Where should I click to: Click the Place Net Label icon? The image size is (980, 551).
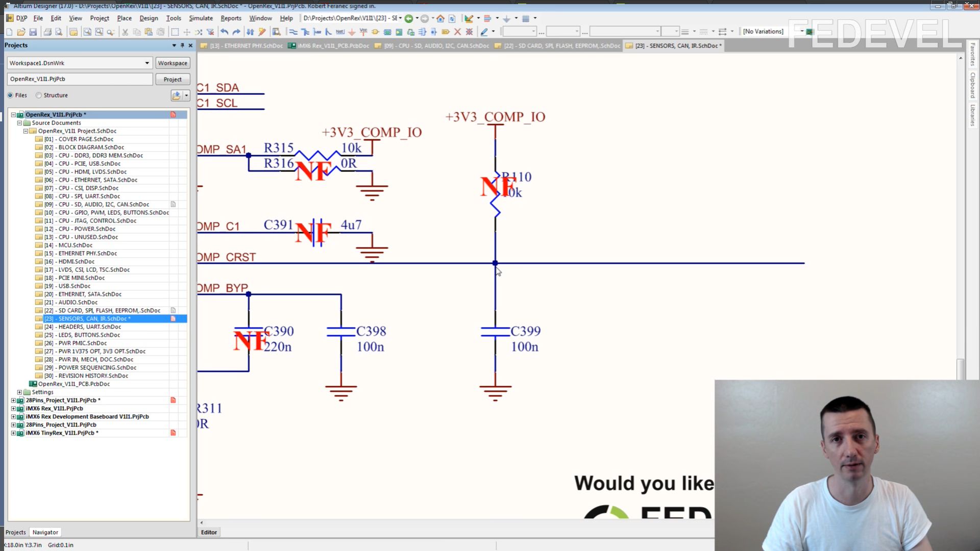(x=340, y=32)
